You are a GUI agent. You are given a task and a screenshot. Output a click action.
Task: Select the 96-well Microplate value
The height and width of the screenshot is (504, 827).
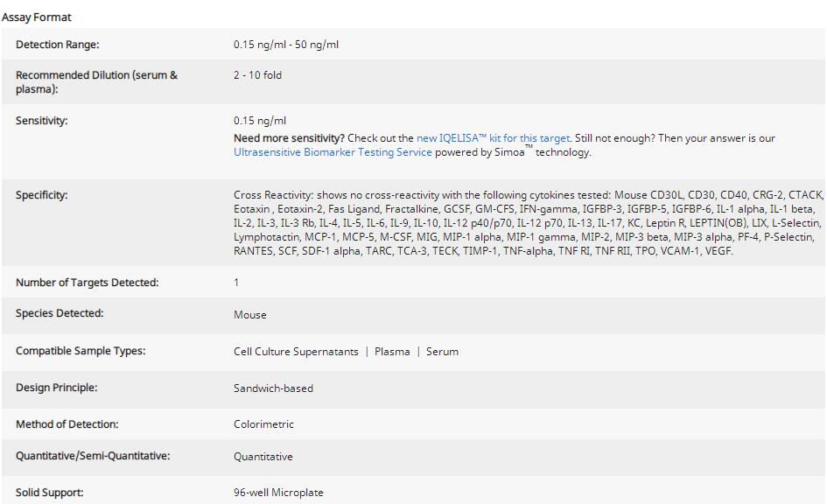pyautogui.click(x=278, y=493)
